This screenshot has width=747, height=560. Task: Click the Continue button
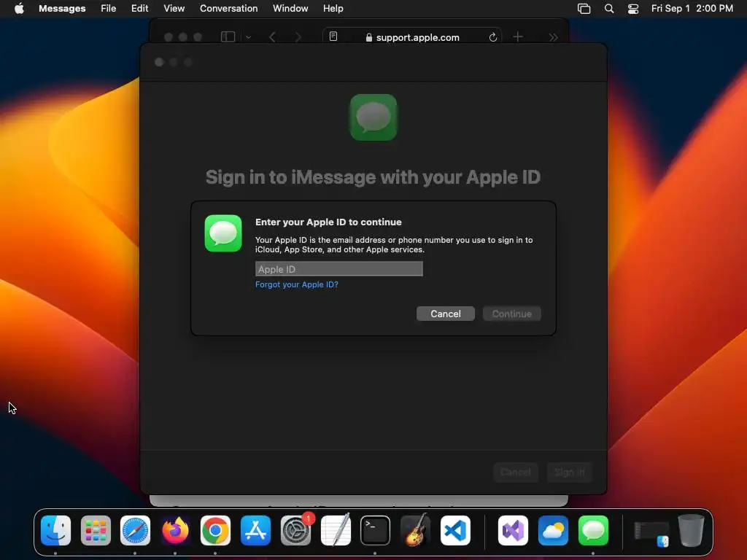pos(511,314)
